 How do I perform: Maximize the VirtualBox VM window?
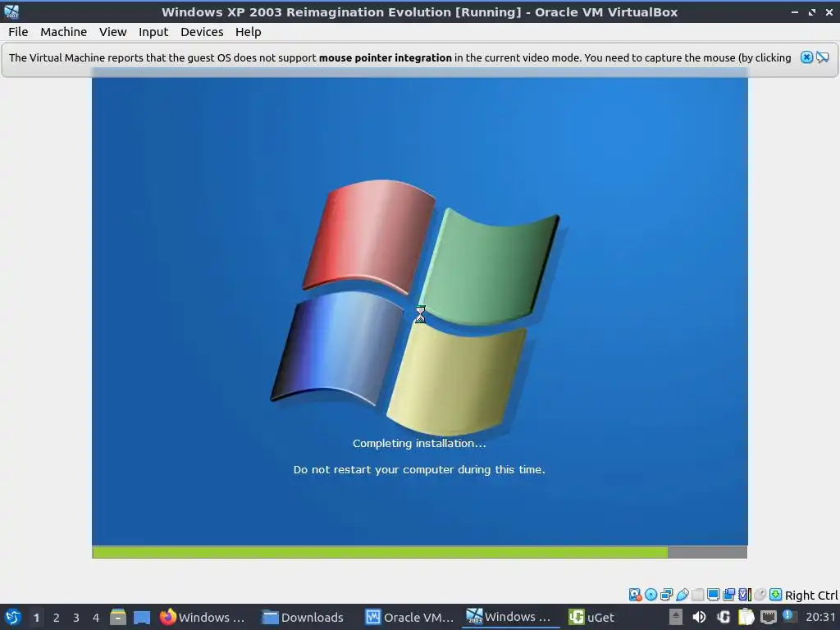812,11
